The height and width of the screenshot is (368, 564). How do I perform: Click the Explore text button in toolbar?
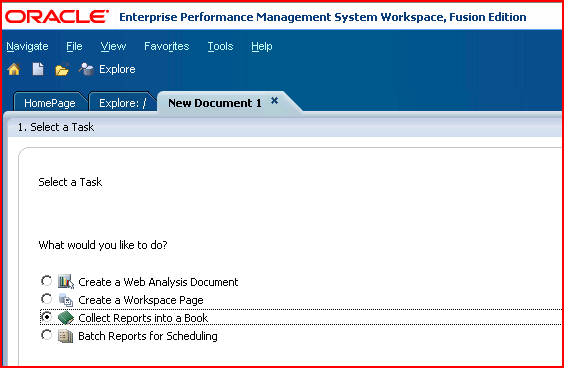[x=117, y=69]
